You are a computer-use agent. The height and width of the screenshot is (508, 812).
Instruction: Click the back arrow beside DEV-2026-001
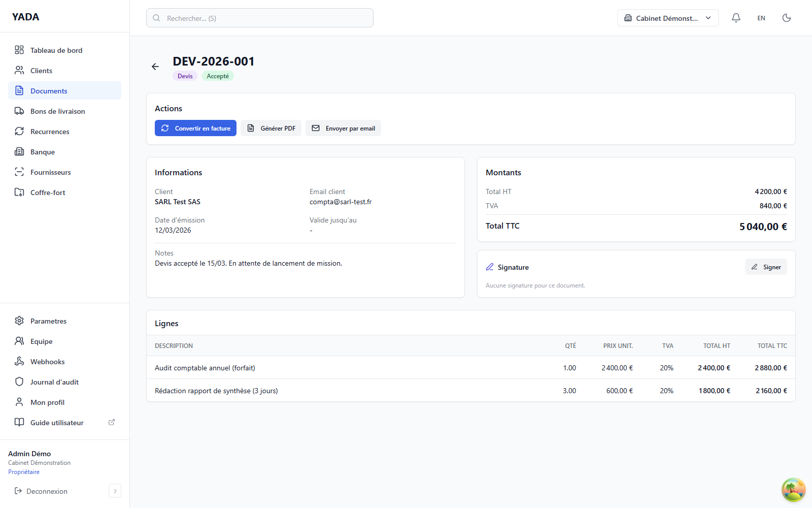pos(155,67)
